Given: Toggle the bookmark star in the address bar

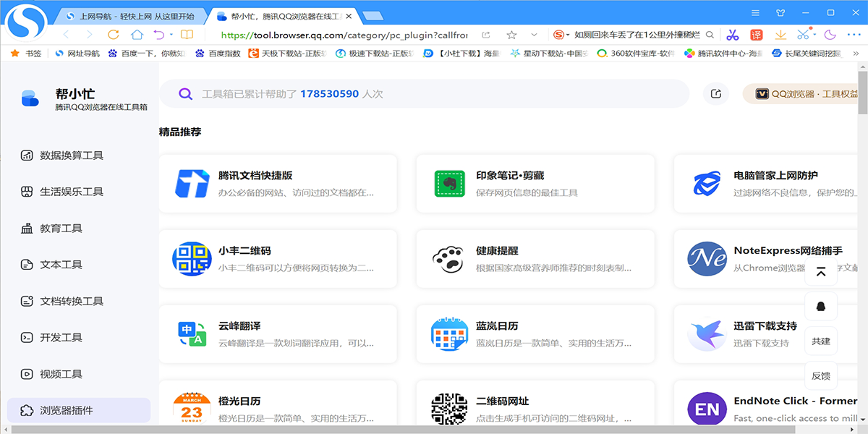Looking at the screenshot, I should pyautogui.click(x=511, y=35).
